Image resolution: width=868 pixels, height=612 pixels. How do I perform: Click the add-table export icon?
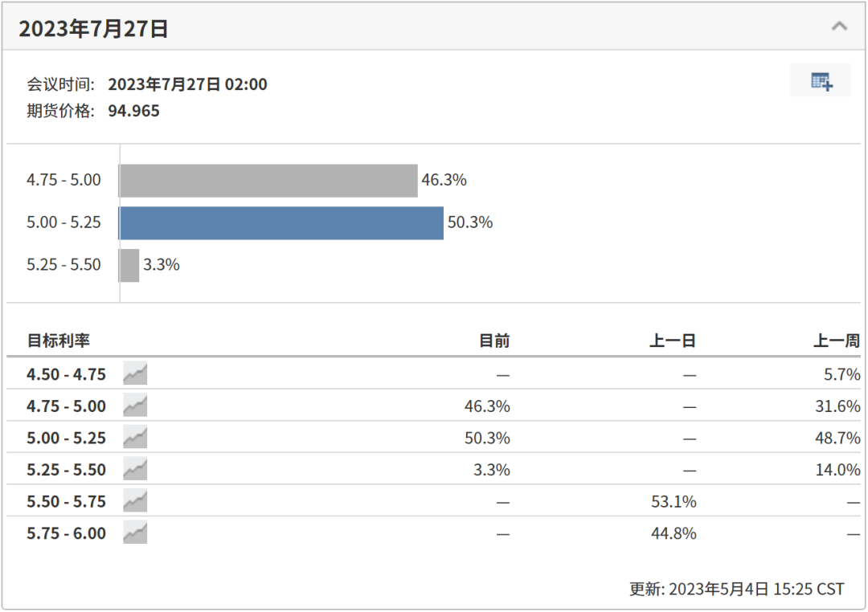pos(821,81)
